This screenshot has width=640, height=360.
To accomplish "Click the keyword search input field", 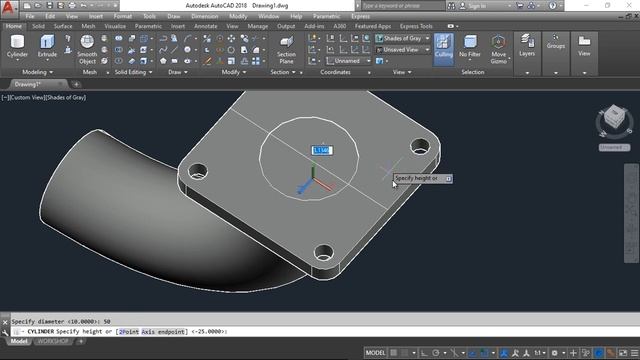I will pyautogui.click(x=403, y=6).
